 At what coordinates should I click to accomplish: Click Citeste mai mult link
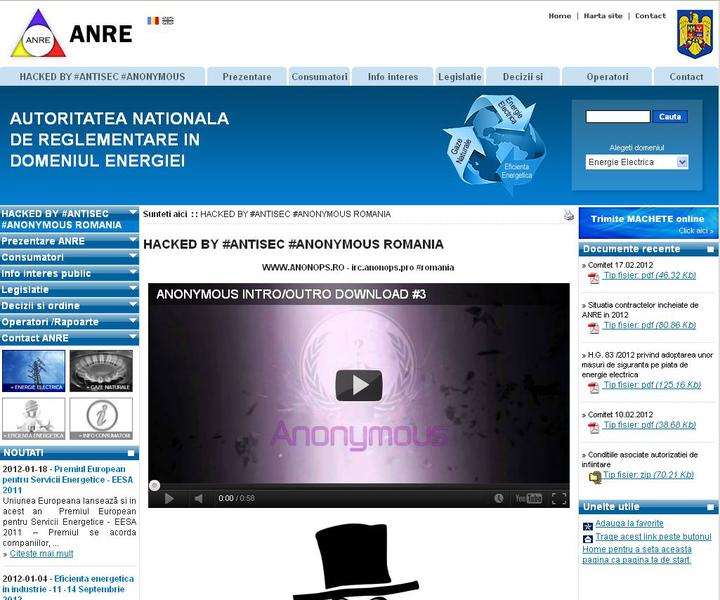point(41,554)
